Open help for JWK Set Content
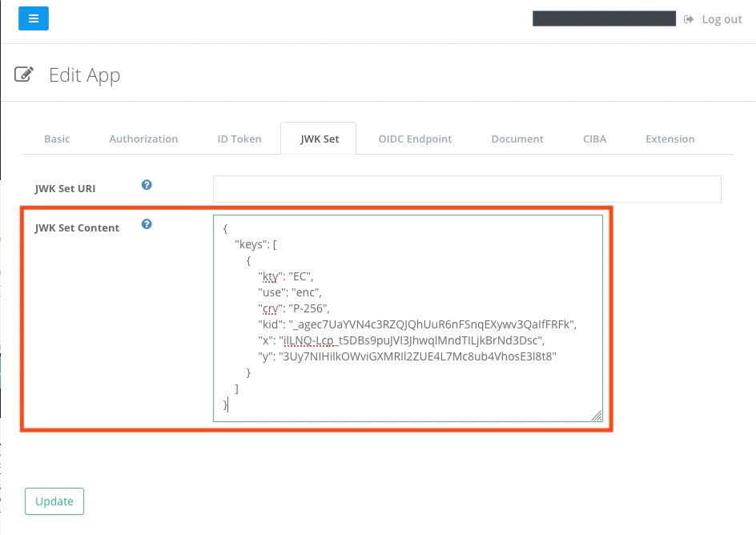756x535 pixels. [147, 224]
